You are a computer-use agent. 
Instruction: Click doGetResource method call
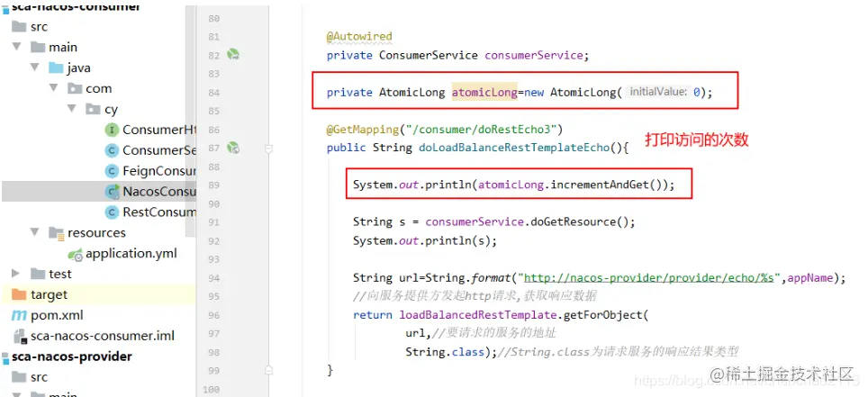pos(573,222)
